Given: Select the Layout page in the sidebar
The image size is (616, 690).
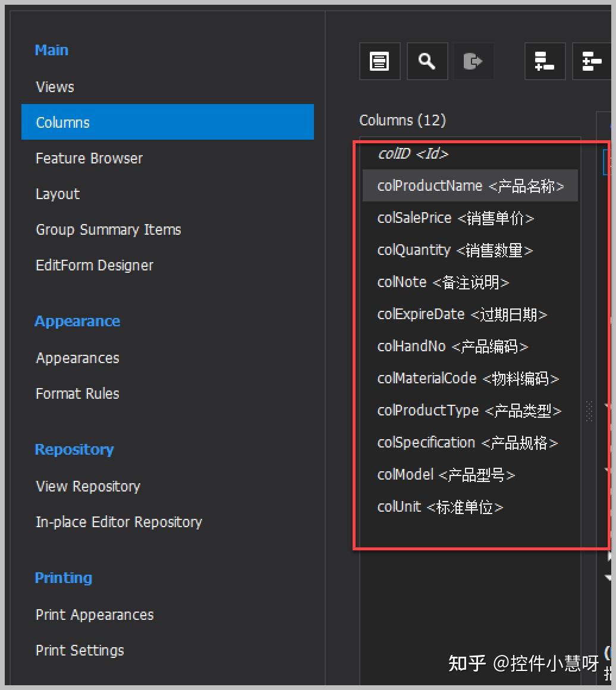Looking at the screenshot, I should 57,194.
